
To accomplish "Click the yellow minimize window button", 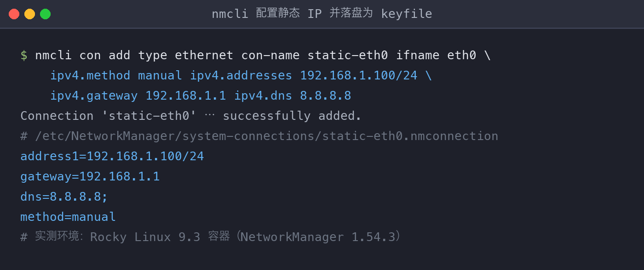I will (x=29, y=14).
